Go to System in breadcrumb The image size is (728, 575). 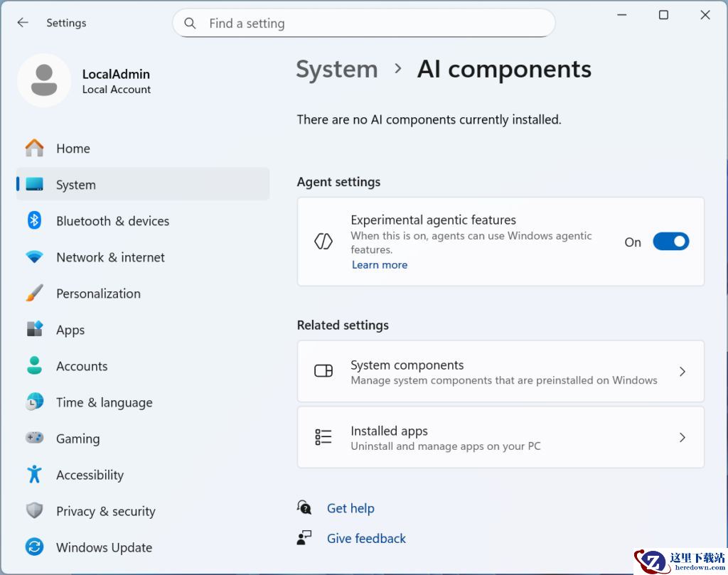[x=337, y=70]
